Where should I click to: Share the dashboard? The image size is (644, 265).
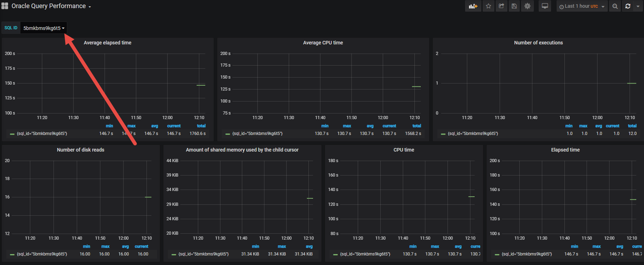[x=501, y=6]
